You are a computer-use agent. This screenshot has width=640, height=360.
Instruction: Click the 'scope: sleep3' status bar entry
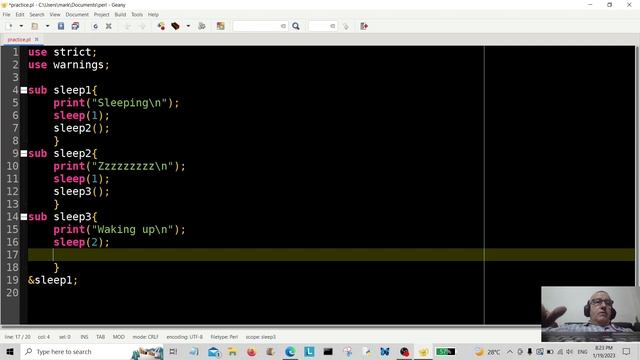[260, 337]
